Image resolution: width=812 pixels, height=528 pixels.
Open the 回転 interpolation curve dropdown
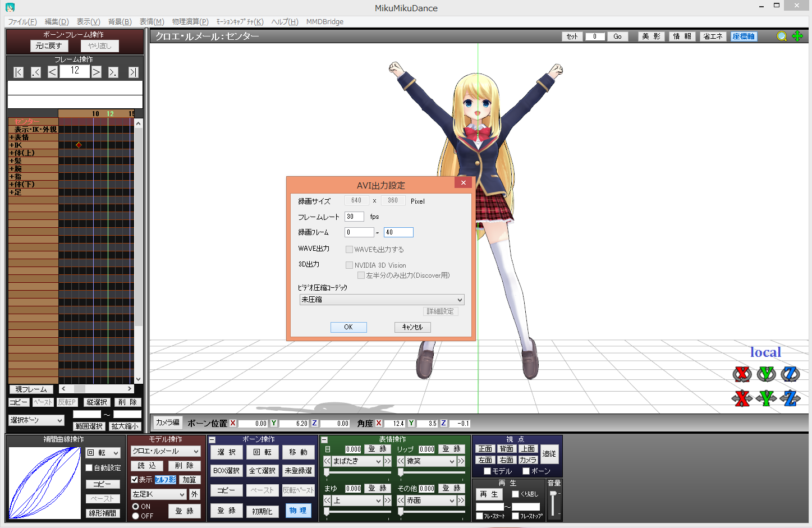coord(103,453)
